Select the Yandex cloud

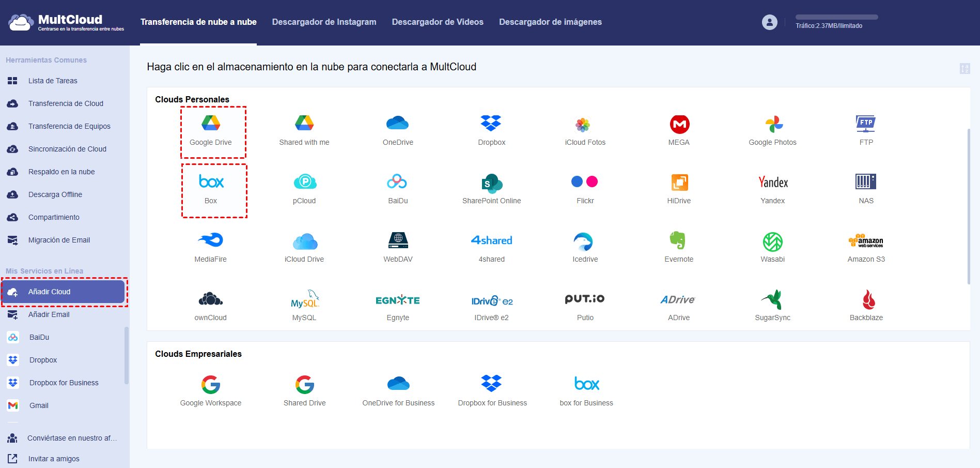click(773, 189)
